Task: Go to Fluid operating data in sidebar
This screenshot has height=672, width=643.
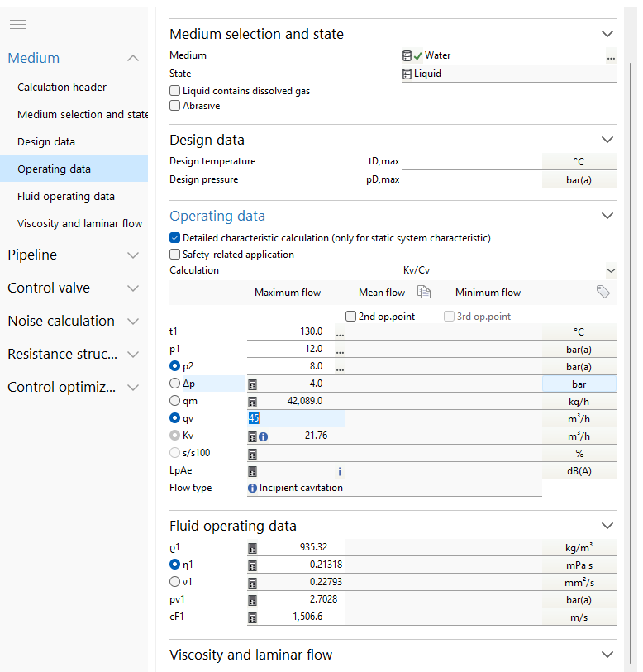Action: click(66, 196)
